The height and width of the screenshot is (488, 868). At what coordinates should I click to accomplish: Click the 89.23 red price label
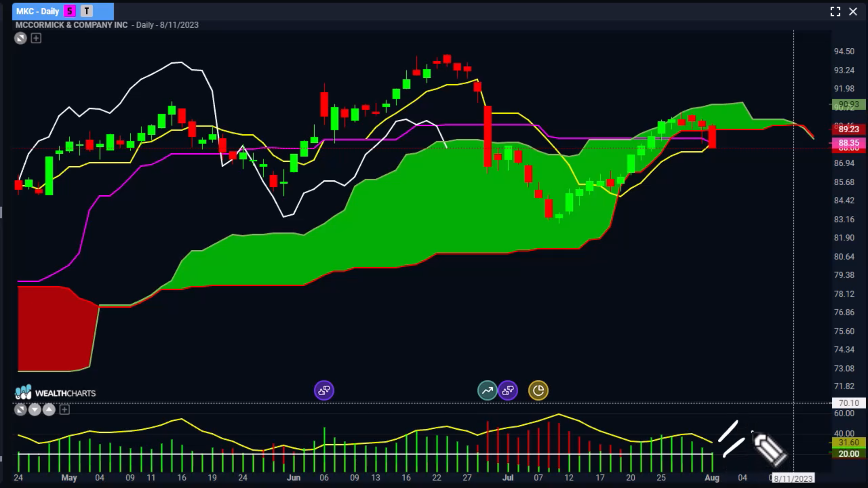tap(849, 129)
